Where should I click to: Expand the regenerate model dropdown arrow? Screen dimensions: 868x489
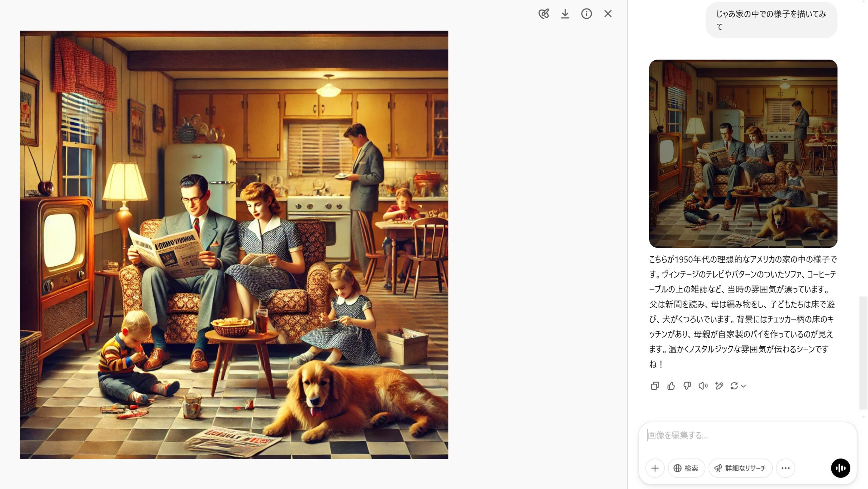coord(744,386)
